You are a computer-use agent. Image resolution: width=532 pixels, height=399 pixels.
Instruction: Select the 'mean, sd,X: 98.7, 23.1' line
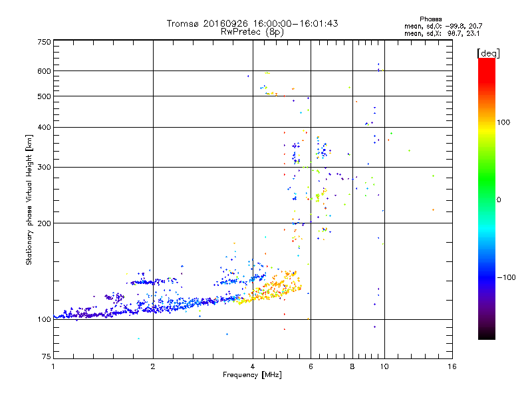pos(442,33)
